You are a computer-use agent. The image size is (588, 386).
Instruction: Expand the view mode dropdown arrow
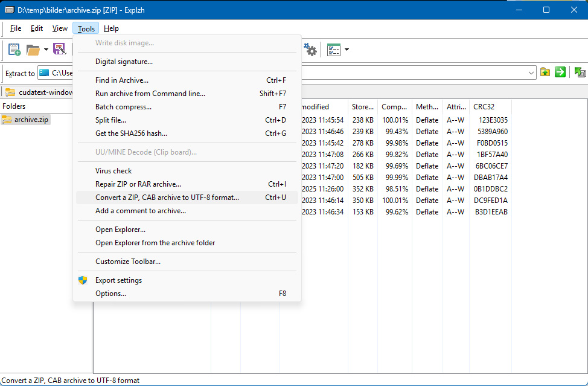[347, 50]
